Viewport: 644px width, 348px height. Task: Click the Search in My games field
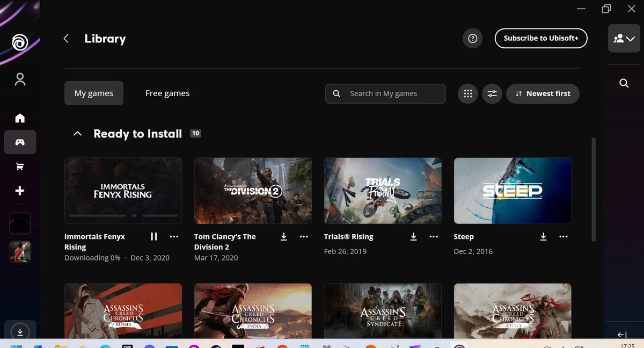coord(385,93)
